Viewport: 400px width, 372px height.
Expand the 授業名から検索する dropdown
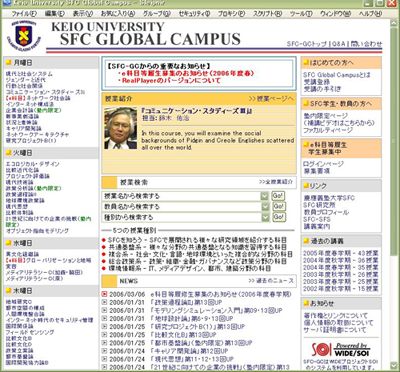coord(265,196)
